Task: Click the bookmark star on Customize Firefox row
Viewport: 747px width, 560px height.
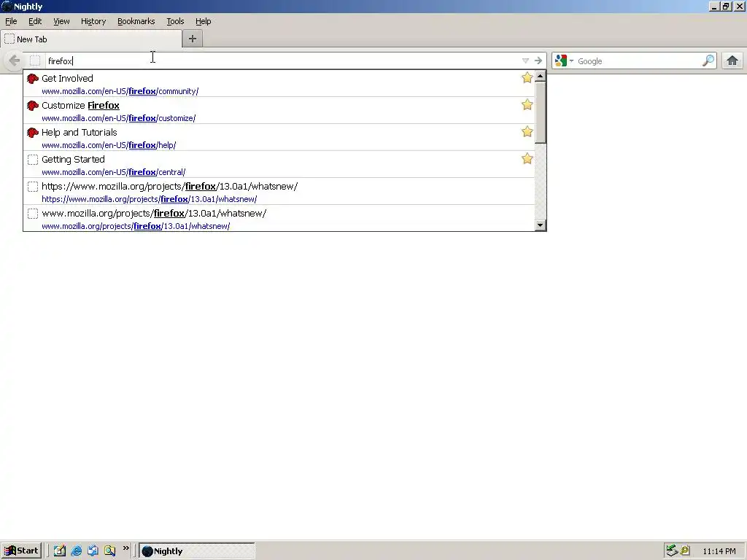Action: [527, 105]
